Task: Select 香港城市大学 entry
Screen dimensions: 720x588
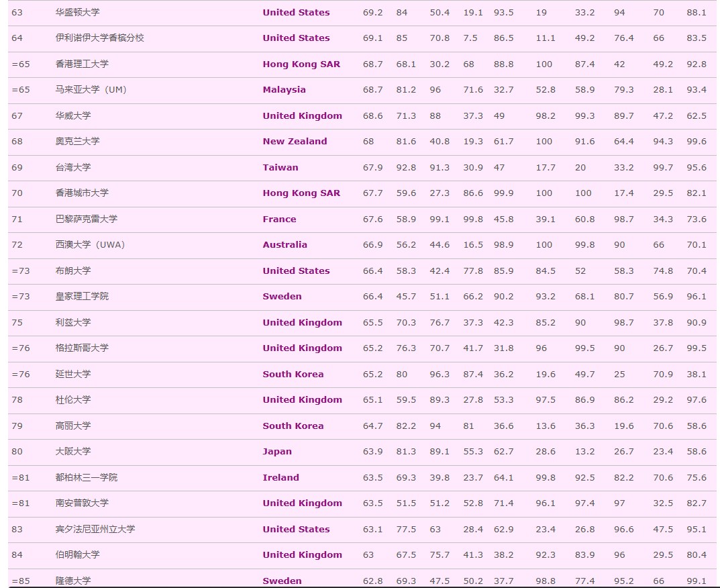Action: pos(82,193)
